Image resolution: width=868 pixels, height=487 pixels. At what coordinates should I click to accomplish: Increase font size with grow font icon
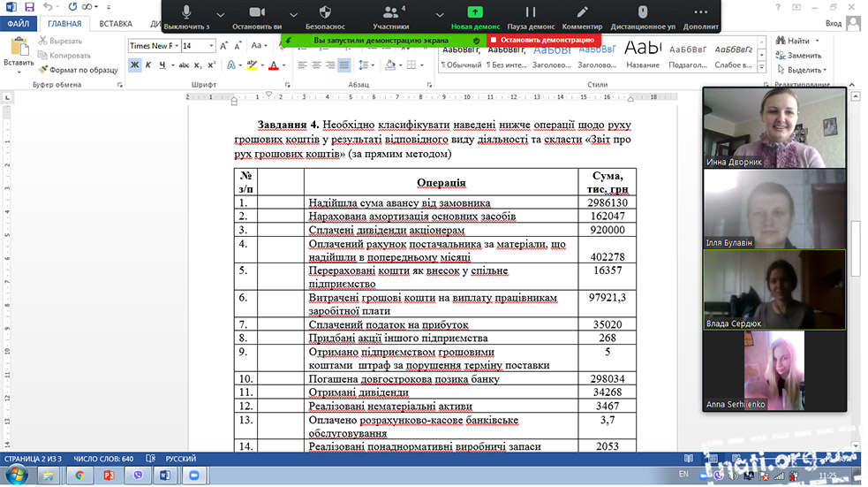click(x=223, y=46)
